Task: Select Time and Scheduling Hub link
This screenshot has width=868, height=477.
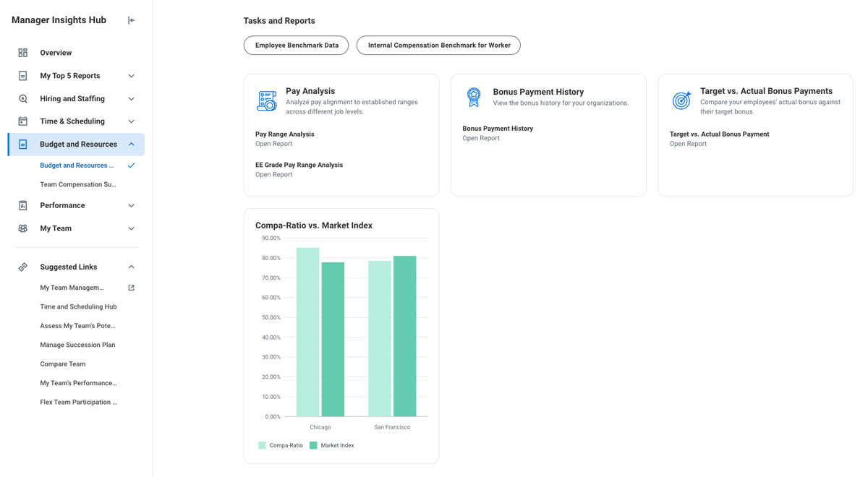Action: pos(78,306)
